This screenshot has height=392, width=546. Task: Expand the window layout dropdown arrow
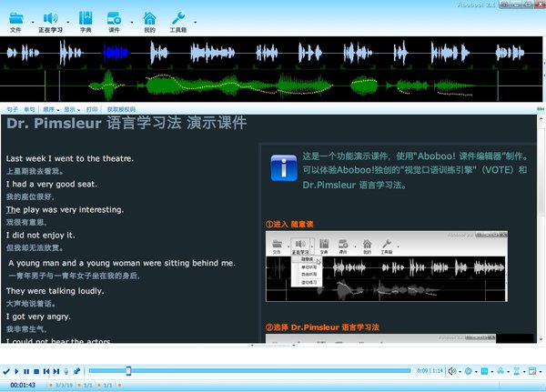(x=541, y=372)
